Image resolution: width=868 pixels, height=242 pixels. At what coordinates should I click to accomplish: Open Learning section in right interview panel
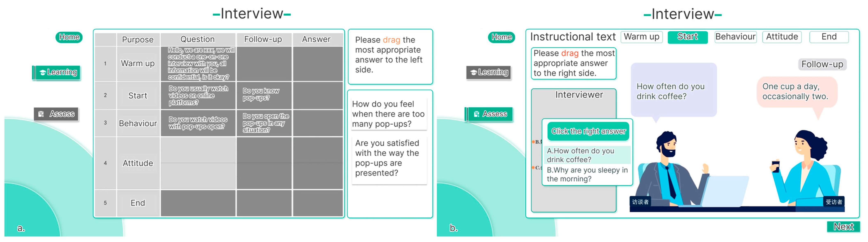[489, 72]
